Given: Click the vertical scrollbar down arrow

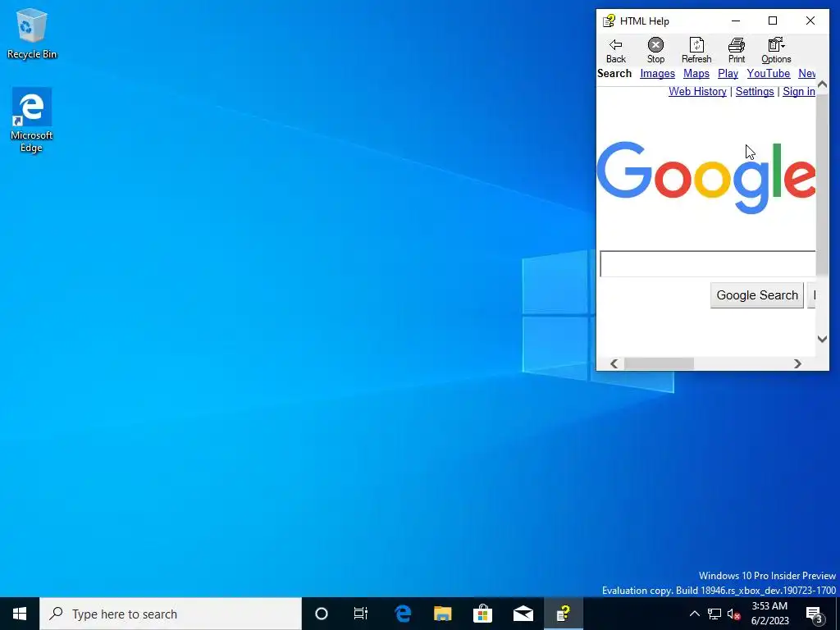Looking at the screenshot, I should [x=822, y=339].
